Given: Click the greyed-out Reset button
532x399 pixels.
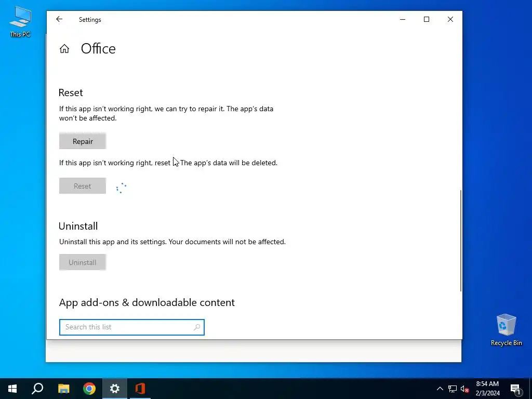Looking at the screenshot, I should click(83, 186).
